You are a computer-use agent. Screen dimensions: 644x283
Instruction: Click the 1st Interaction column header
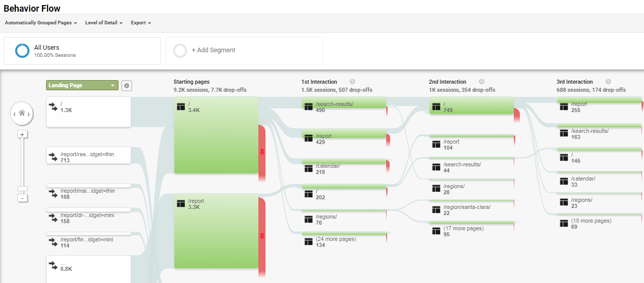click(x=319, y=82)
